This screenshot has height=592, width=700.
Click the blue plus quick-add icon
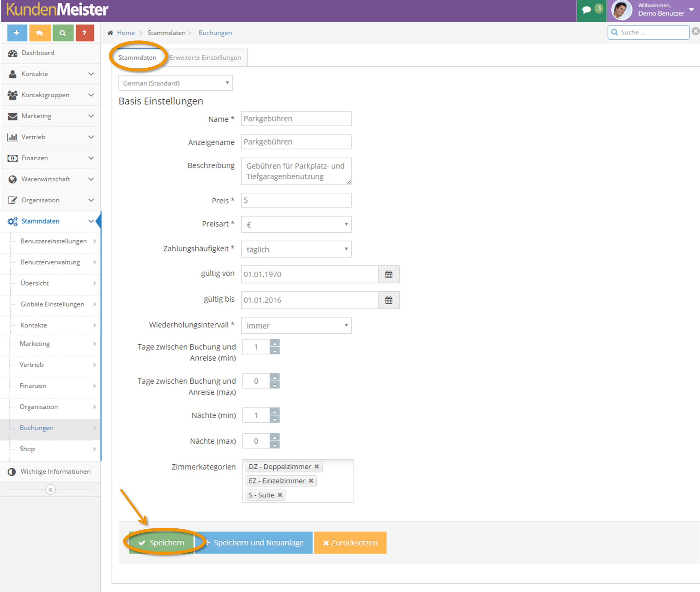pyautogui.click(x=17, y=33)
